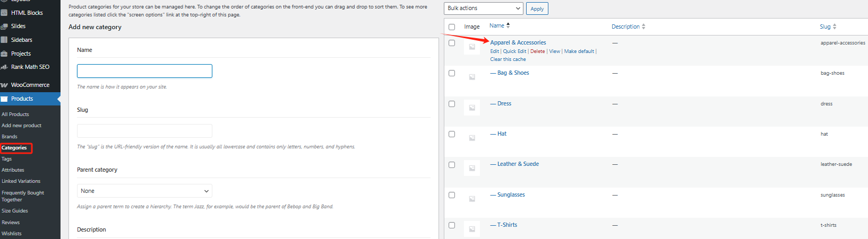This screenshot has height=239, width=868.
Task: Focus the category Name text field
Action: point(144,71)
